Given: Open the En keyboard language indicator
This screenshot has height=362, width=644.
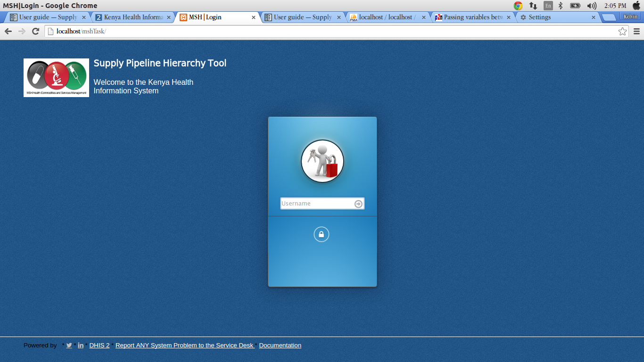Looking at the screenshot, I should click(548, 6).
